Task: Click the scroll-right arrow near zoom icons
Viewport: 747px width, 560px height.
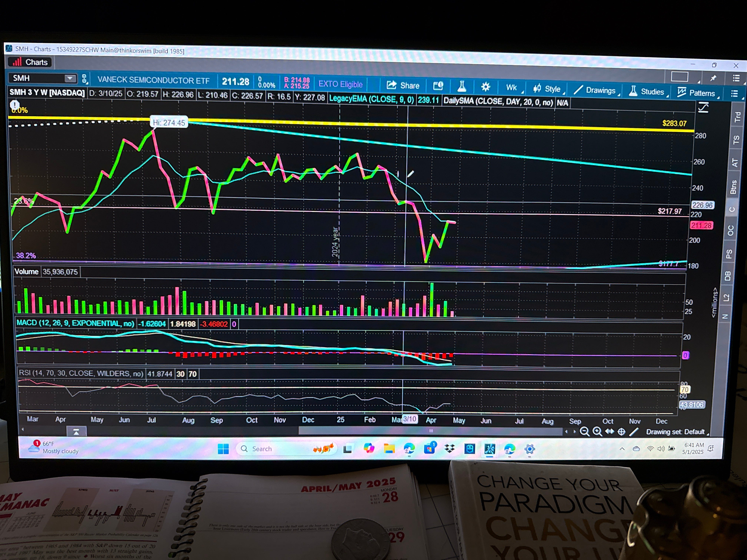Action: pos(575,431)
